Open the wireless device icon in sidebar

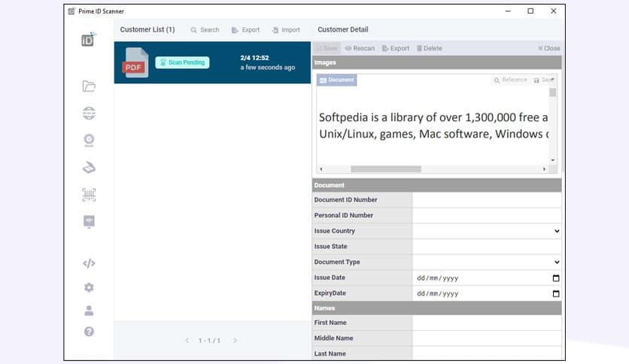89,222
